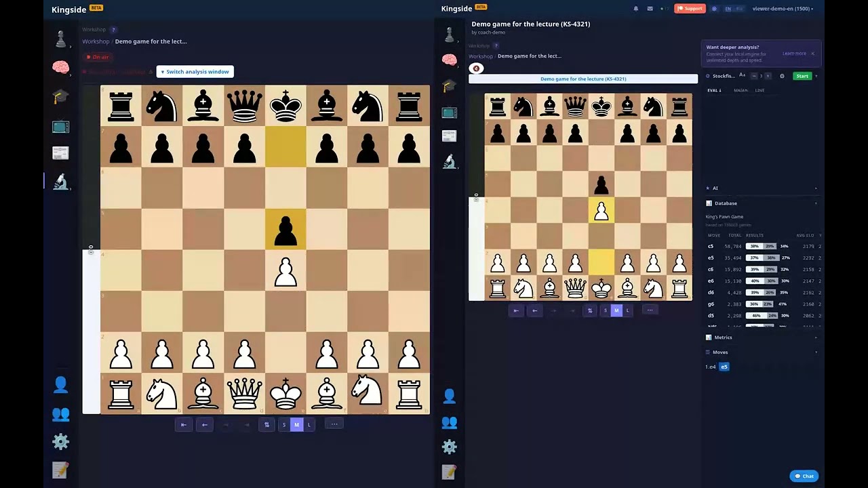Image resolution: width=868 pixels, height=488 pixels.
Task: Open more options under right board
Action: tap(650, 310)
